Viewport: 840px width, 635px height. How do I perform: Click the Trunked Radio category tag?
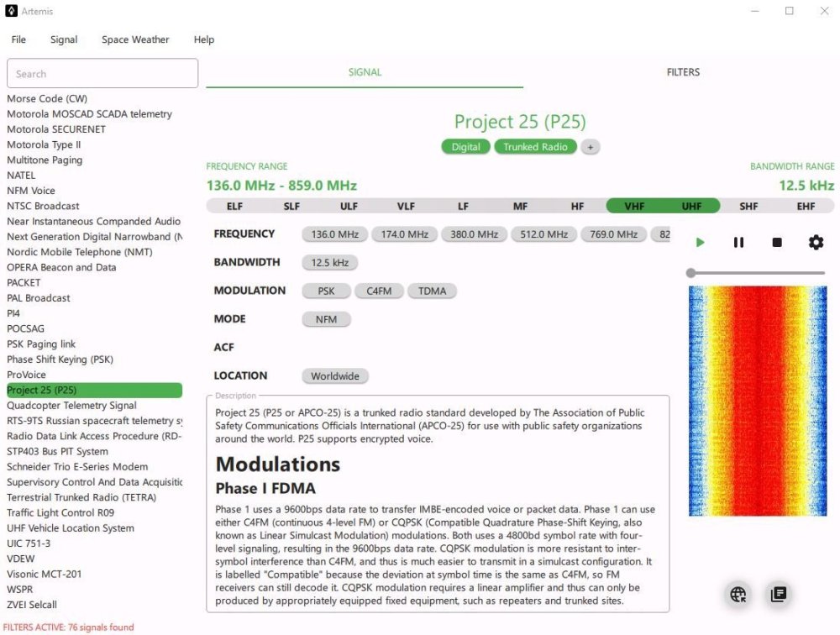tap(535, 147)
